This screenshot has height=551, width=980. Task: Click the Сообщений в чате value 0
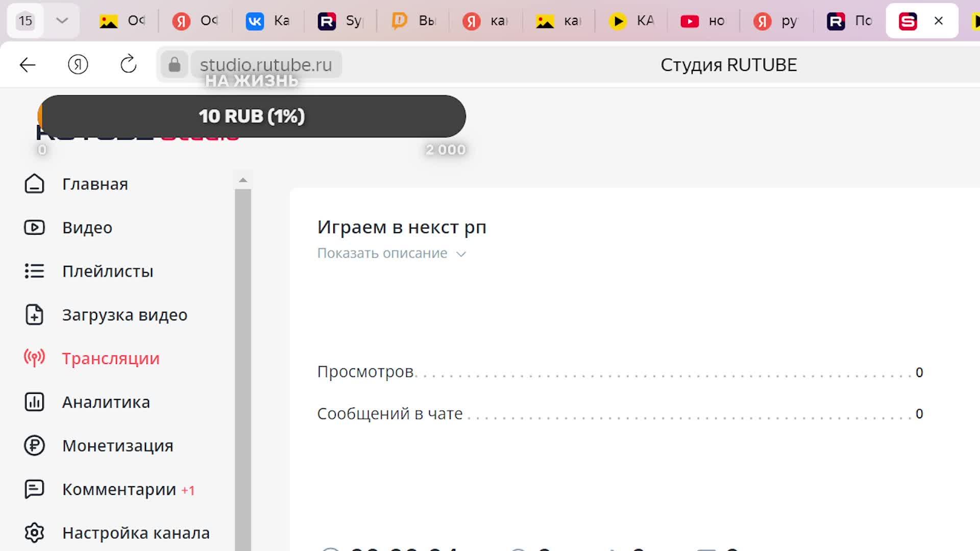[x=919, y=414]
